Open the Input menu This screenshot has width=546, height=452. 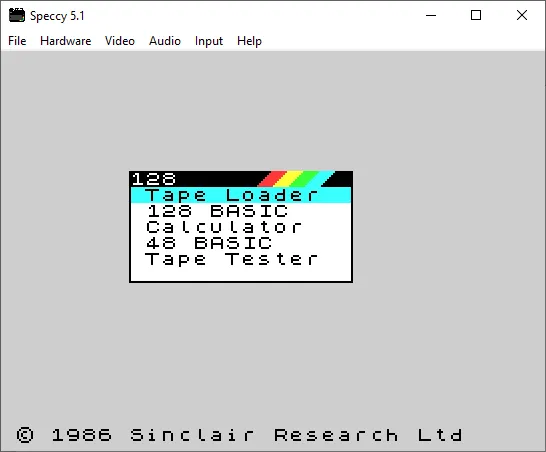coord(209,41)
